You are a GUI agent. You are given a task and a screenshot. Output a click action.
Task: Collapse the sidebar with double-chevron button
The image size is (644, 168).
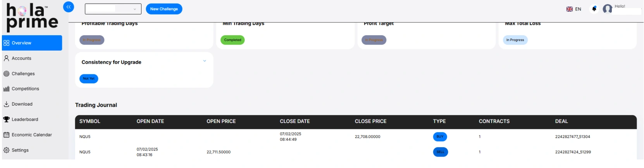[69, 7]
